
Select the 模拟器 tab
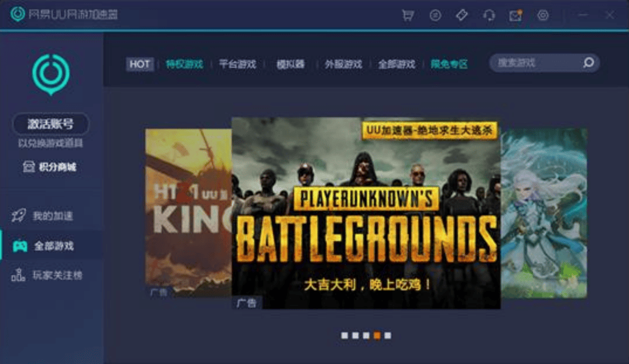(x=290, y=64)
